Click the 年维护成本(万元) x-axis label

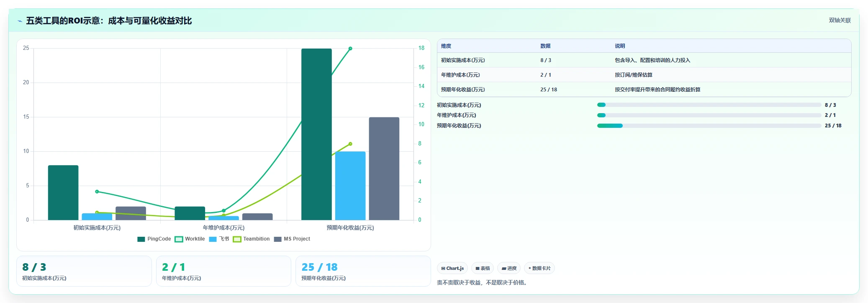pos(223,228)
